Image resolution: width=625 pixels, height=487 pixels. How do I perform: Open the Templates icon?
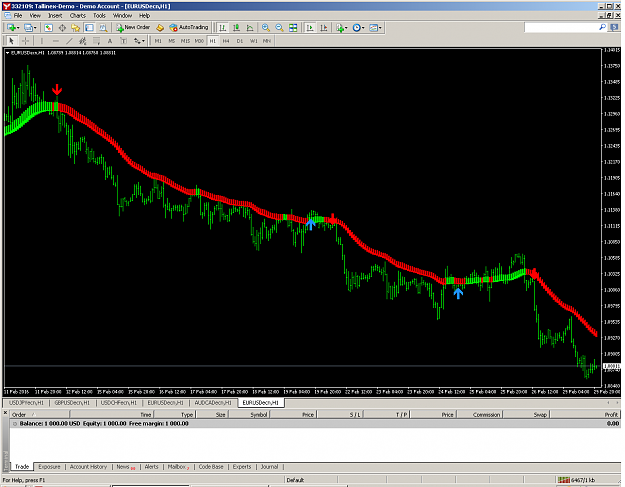373,27
